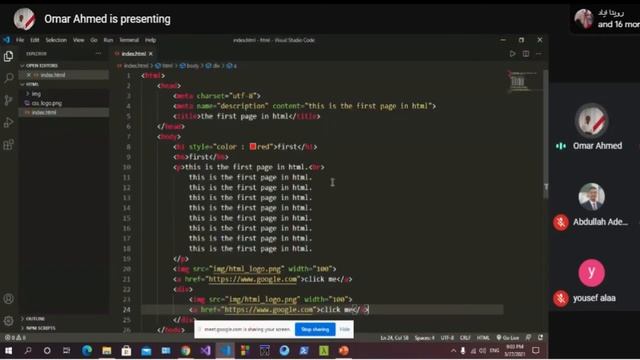
Task: Click Stop sharing in the Meet banner
Action: [x=315, y=329]
